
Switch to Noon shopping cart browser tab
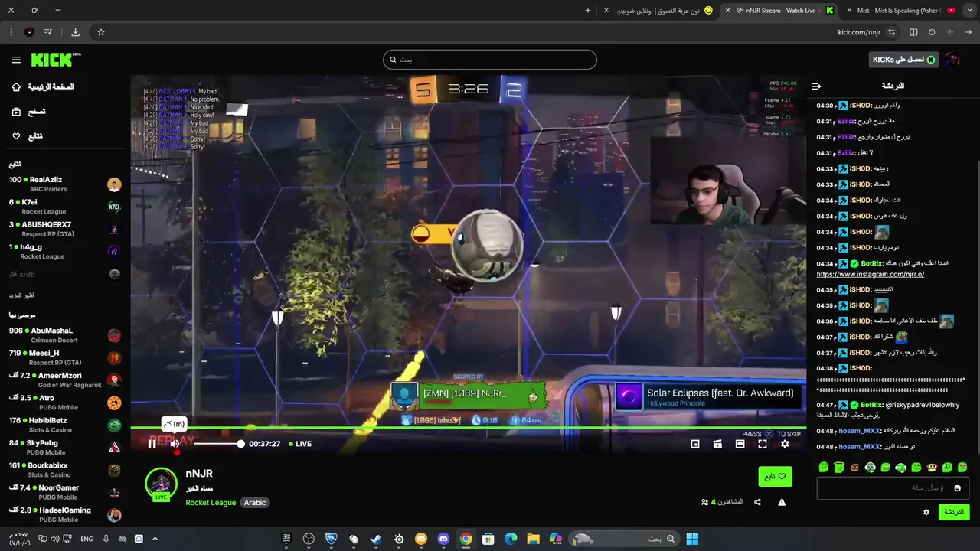(659, 11)
